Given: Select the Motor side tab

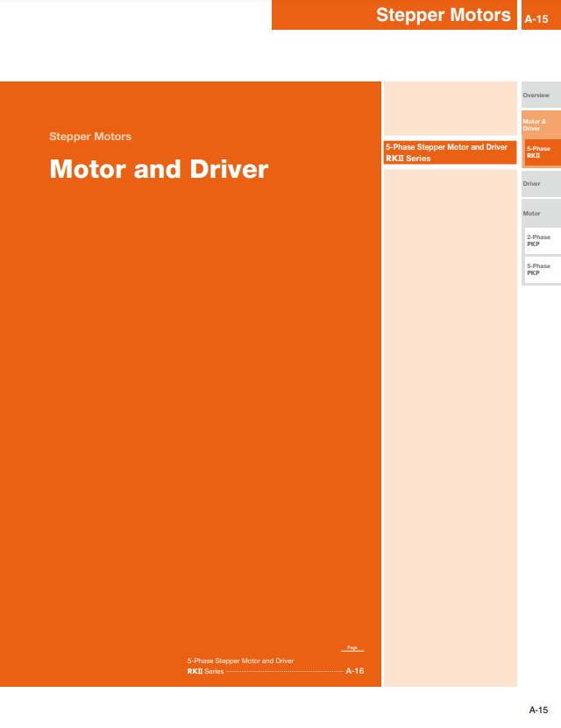Looking at the screenshot, I should click(541, 213).
